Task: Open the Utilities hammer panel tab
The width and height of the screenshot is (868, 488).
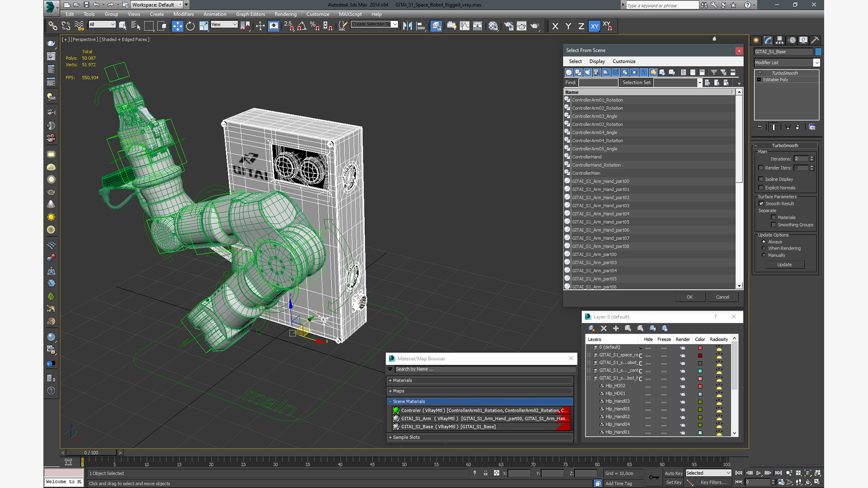Action: pos(815,40)
